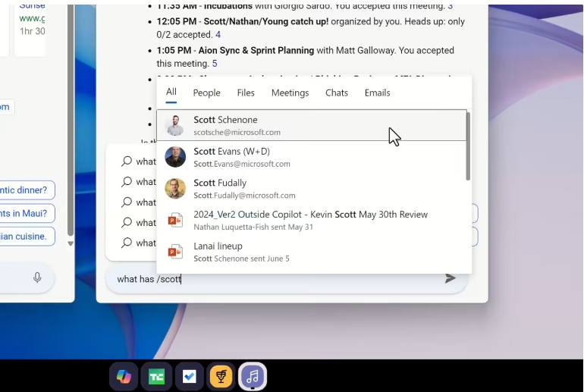Open the yellow wine glass app icon

(221, 377)
